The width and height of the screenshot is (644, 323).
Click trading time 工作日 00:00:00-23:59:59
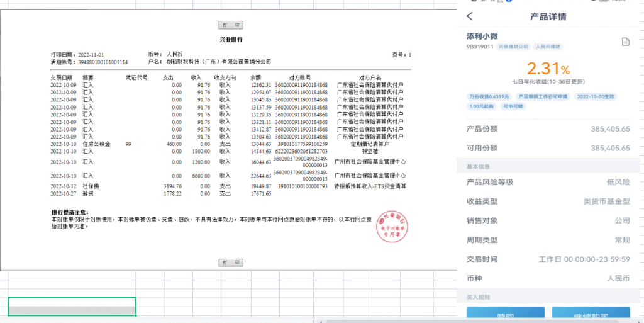[x=584, y=259]
